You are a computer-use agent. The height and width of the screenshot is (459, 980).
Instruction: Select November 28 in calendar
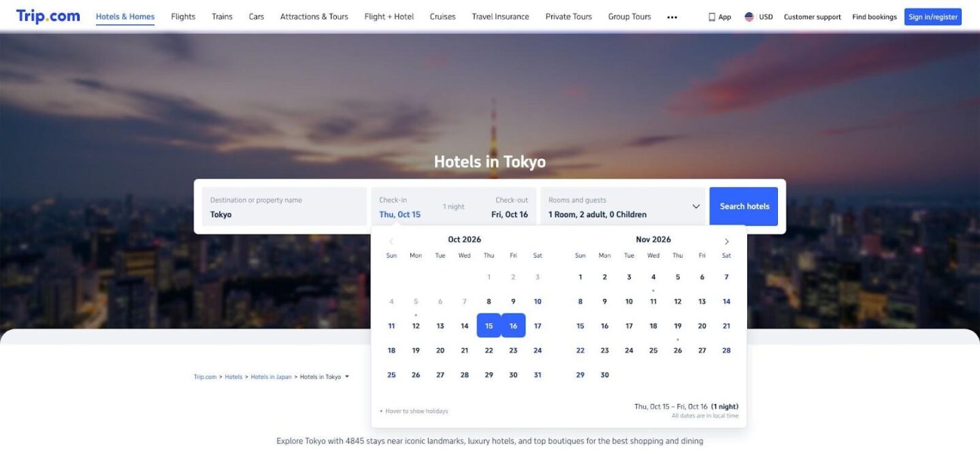[726, 351]
